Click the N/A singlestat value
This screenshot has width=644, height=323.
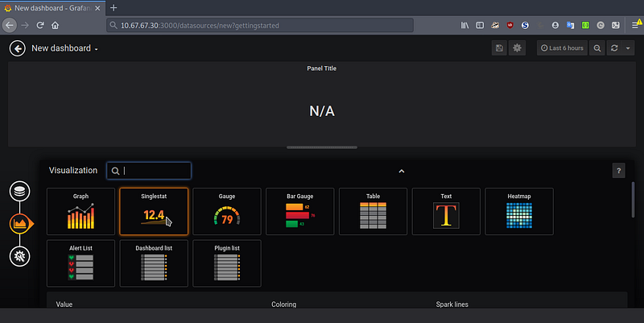322,111
